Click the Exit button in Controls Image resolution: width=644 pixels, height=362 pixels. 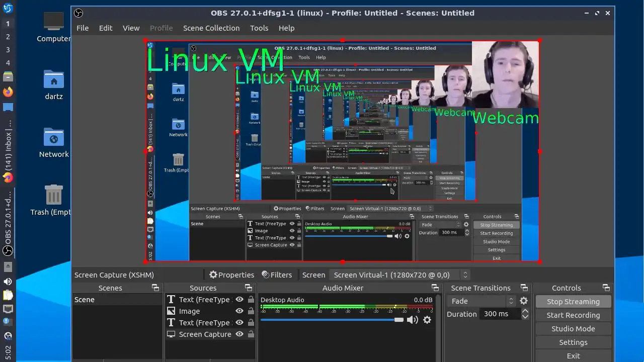[x=573, y=355]
